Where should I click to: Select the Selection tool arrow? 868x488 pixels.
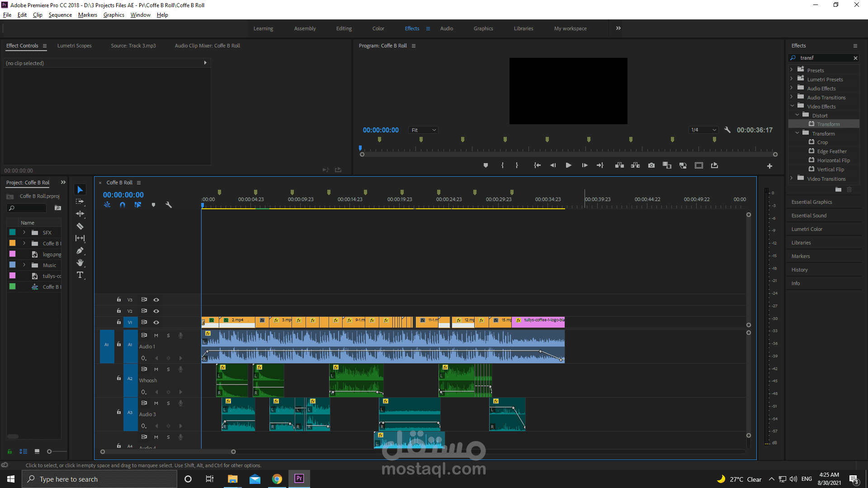(x=80, y=190)
